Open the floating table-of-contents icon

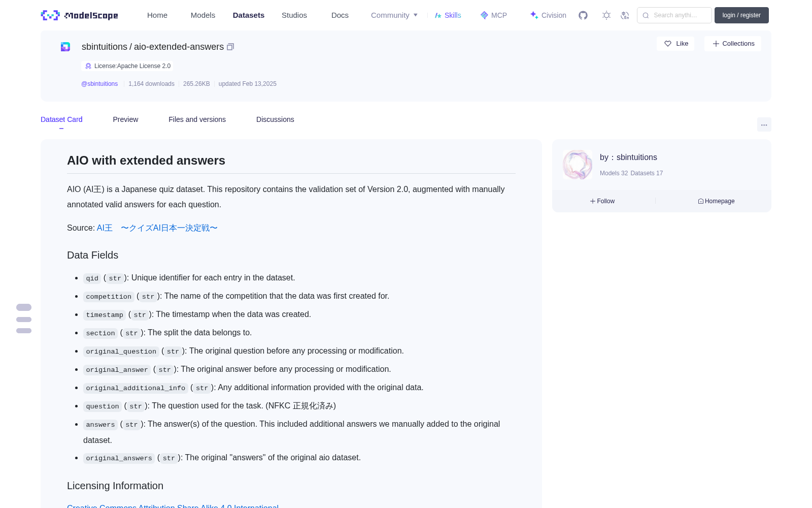(x=24, y=319)
